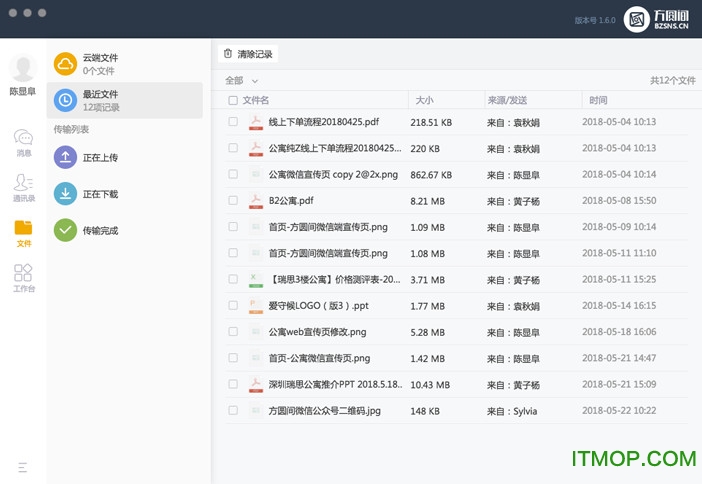The width and height of the screenshot is (702, 484).
Task: Click sender 来自：Sylvia
Action: click(x=512, y=411)
